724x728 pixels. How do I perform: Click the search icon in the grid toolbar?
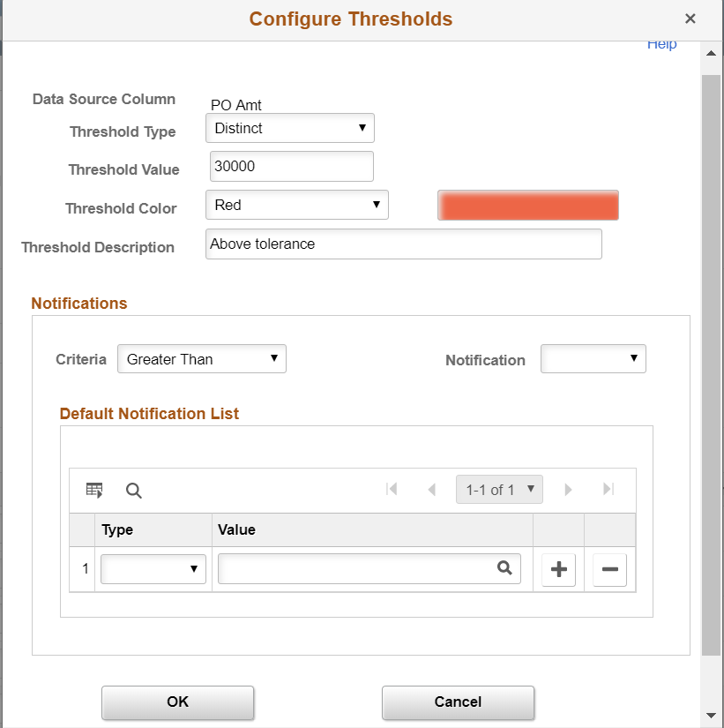pos(133,490)
